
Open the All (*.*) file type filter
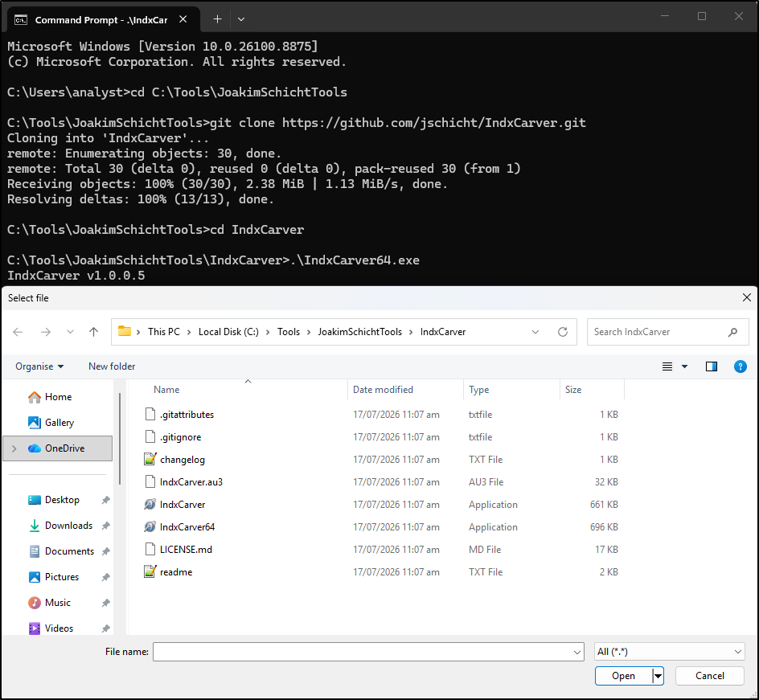670,652
